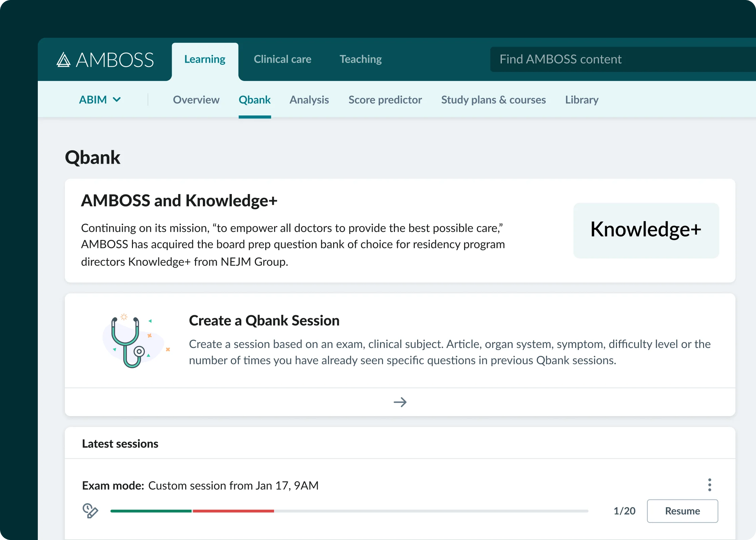Resume the custom exam session
Screen dimensions: 756x540
pyautogui.click(x=682, y=511)
